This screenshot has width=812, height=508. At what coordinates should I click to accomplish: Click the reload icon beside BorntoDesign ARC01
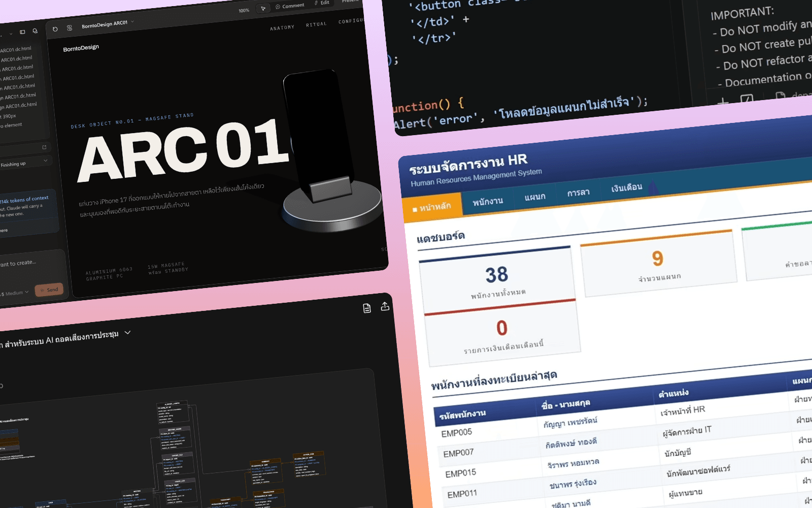pyautogui.click(x=55, y=29)
